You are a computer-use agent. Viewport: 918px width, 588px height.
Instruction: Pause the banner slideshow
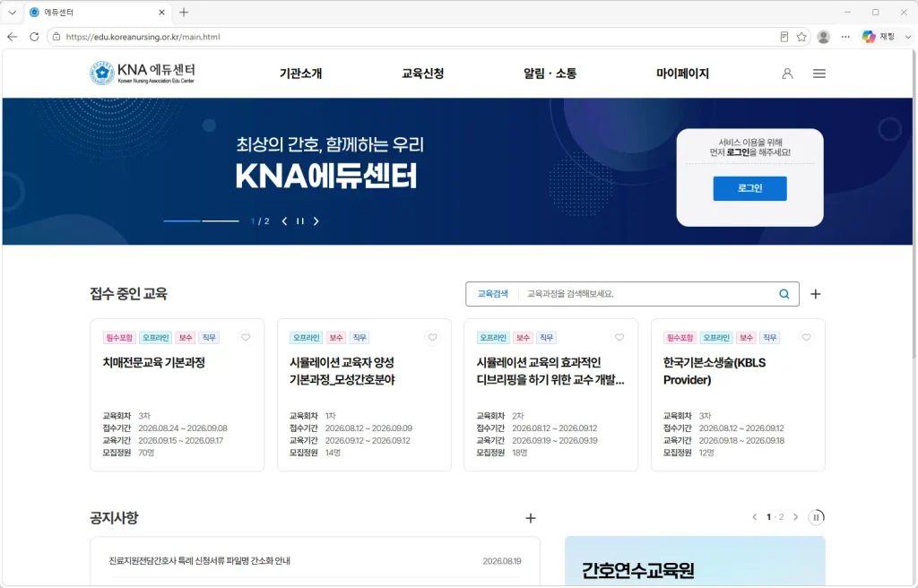pos(299,220)
